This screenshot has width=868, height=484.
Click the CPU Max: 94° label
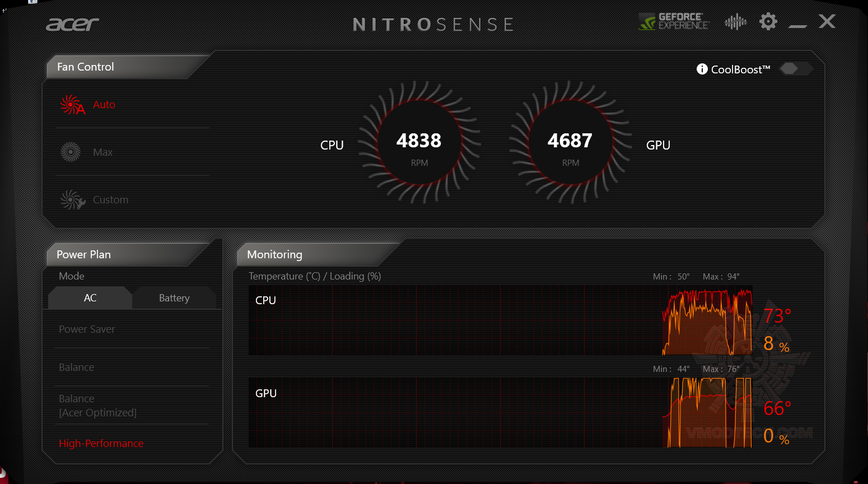pos(721,277)
